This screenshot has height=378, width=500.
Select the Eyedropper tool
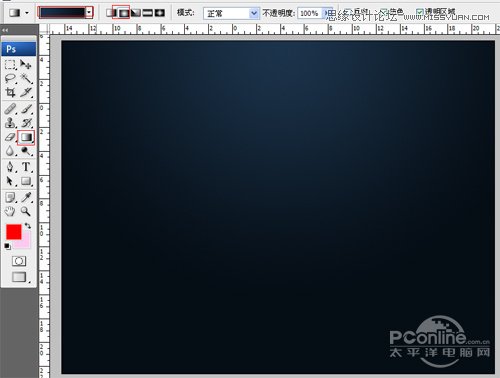point(26,197)
